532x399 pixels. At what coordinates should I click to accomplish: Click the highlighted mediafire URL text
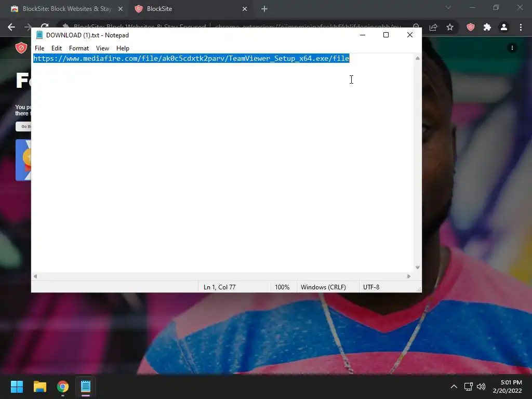191,58
